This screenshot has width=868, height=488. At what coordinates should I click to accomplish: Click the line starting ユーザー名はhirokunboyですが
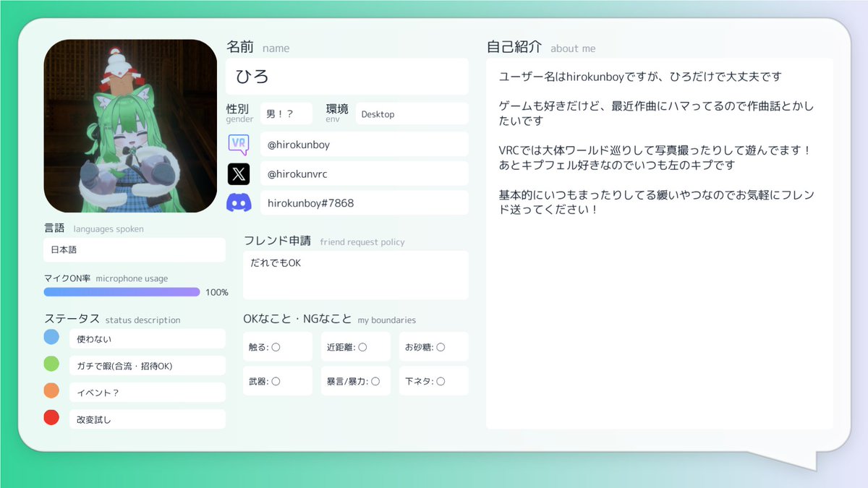coord(640,76)
